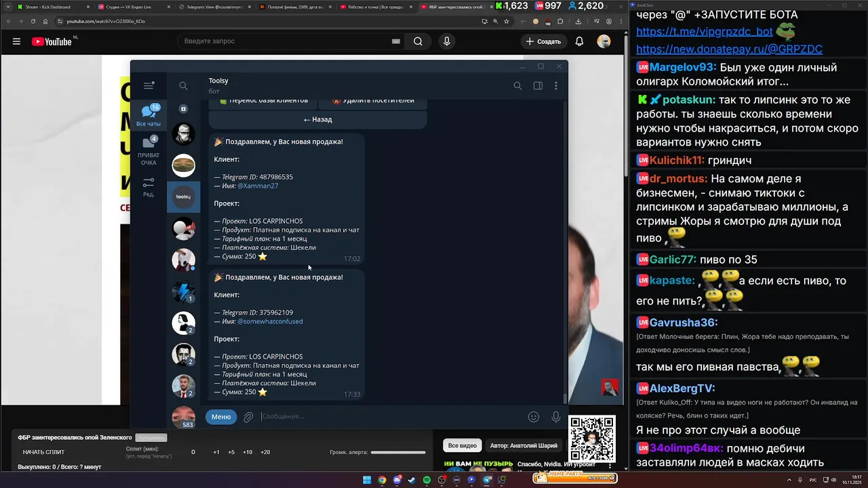Open the new.donatepay.ru/@GRPZDC link
Image resolution: width=868 pixels, height=488 pixels.
pyautogui.click(x=729, y=49)
